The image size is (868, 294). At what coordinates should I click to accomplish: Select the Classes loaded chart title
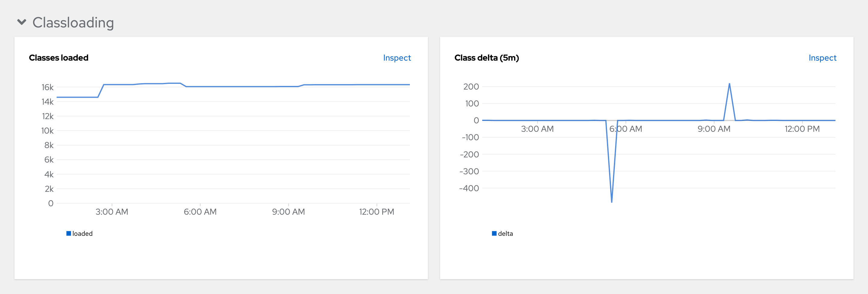pos(58,58)
